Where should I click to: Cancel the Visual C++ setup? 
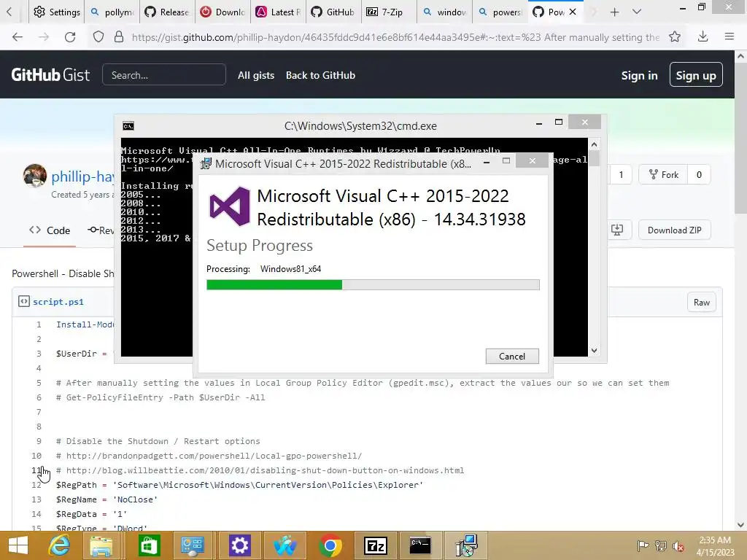(x=512, y=356)
